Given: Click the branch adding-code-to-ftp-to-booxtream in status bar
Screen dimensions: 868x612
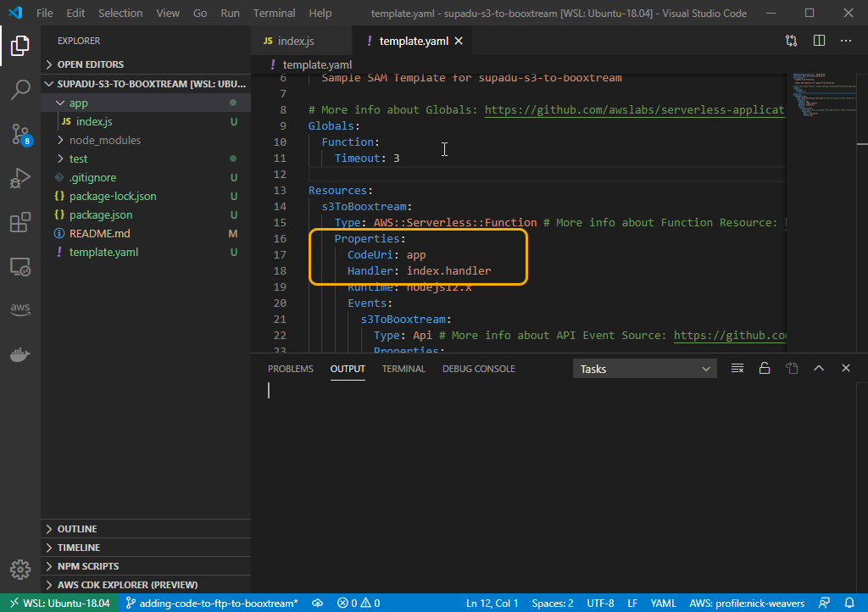Looking at the screenshot, I should 212,604.
